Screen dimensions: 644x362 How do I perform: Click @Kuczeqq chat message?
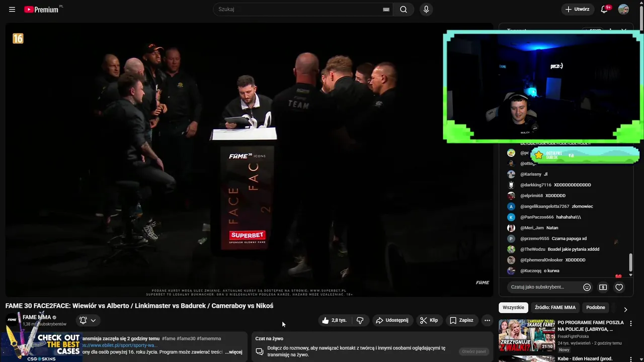540,271
